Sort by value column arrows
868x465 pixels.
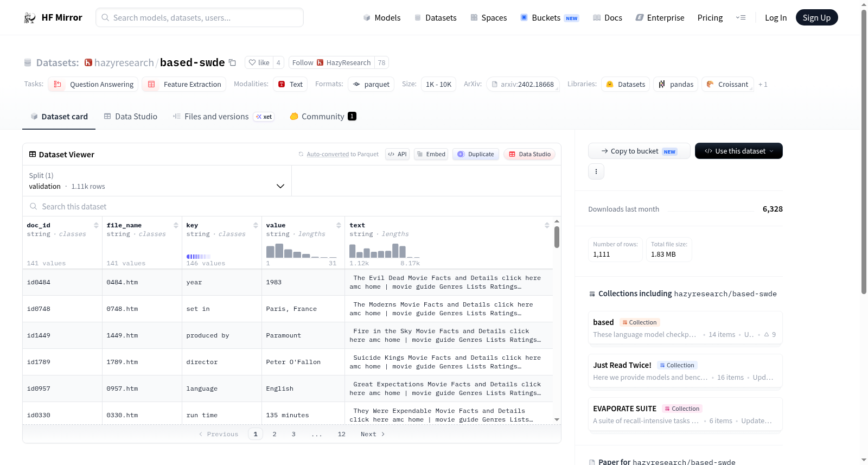tap(339, 225)
